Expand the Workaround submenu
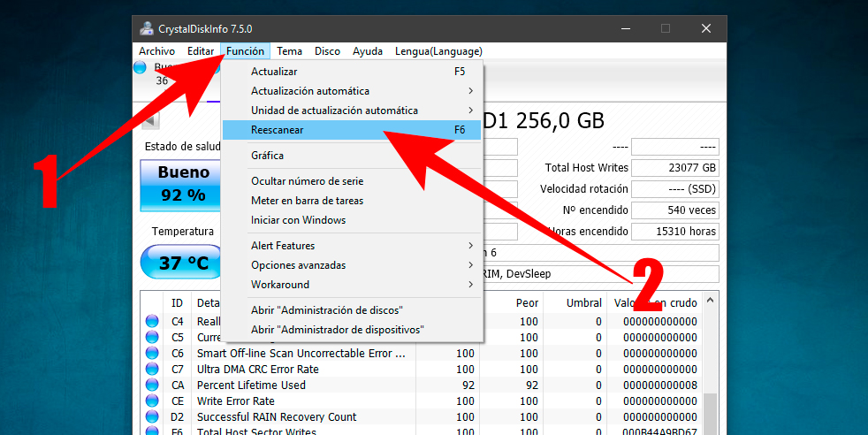 352,285
